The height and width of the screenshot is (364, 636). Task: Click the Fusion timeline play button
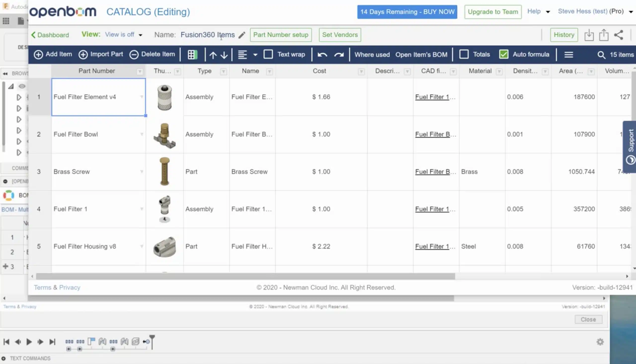29,342
